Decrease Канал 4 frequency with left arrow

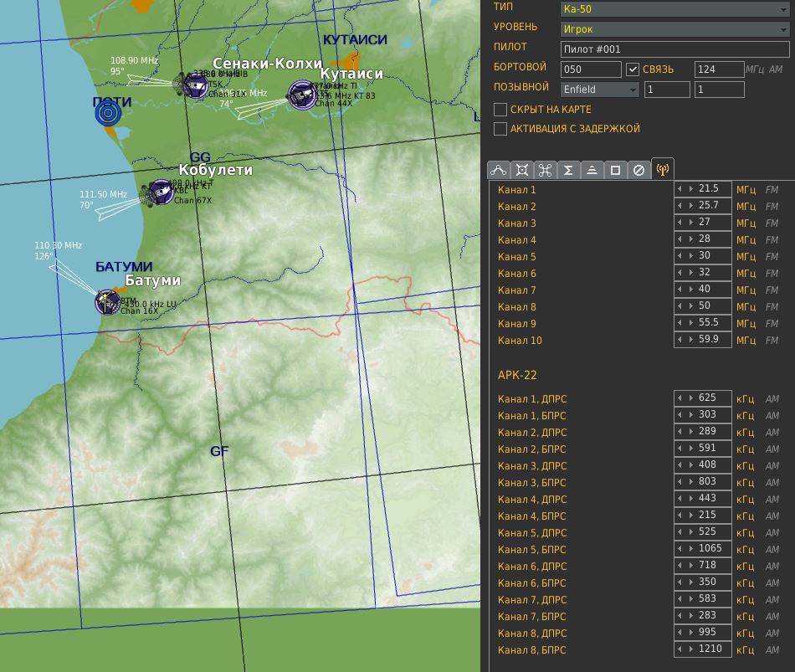pyautogui.click(x=680, y=239)
